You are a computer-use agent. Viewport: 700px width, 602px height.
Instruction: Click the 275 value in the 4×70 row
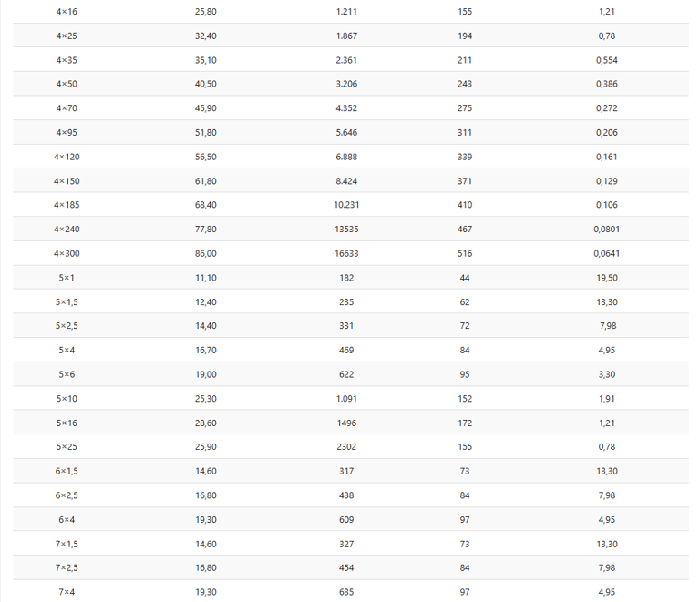[x=465, y=108]
